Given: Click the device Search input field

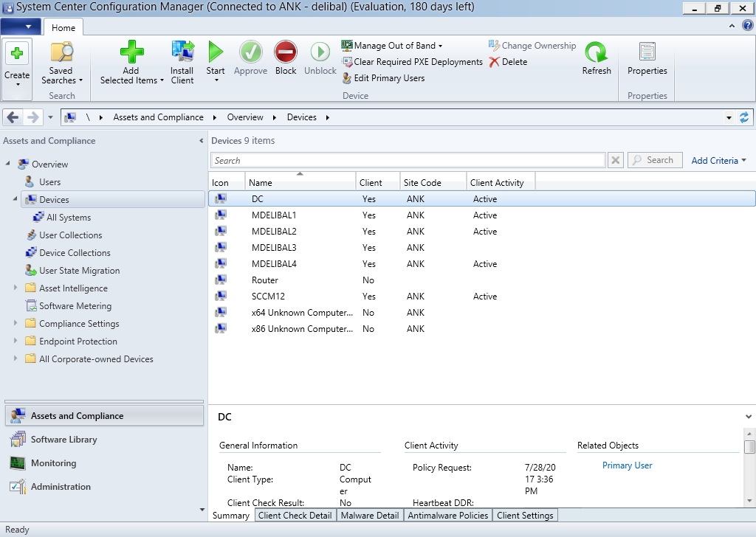Looking at the screenshot, I should [408, 160].
